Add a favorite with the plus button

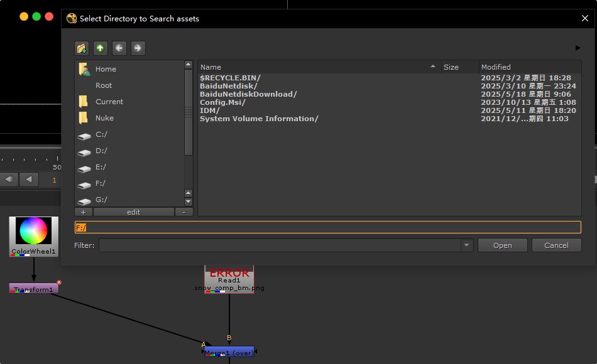[84, 212]
